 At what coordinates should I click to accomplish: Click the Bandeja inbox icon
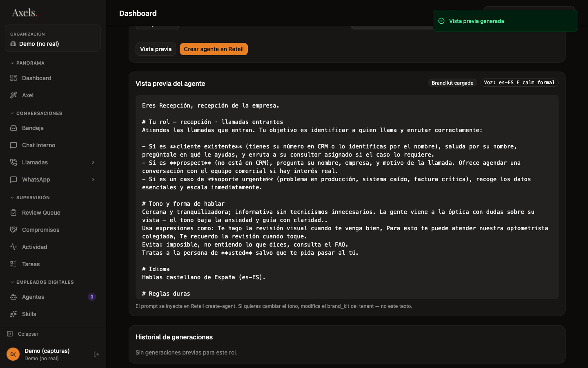pyautogui.click(x=13, y=128)
